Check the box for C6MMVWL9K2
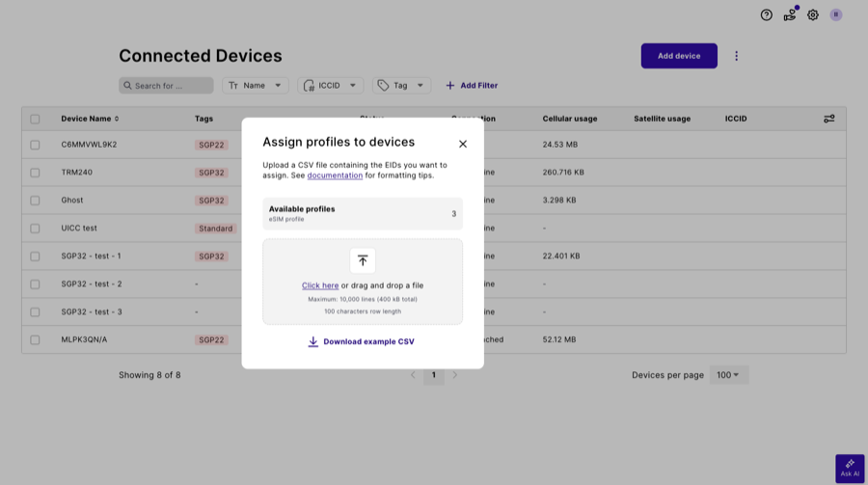This screenshot has width=868, height=485. 35,145
